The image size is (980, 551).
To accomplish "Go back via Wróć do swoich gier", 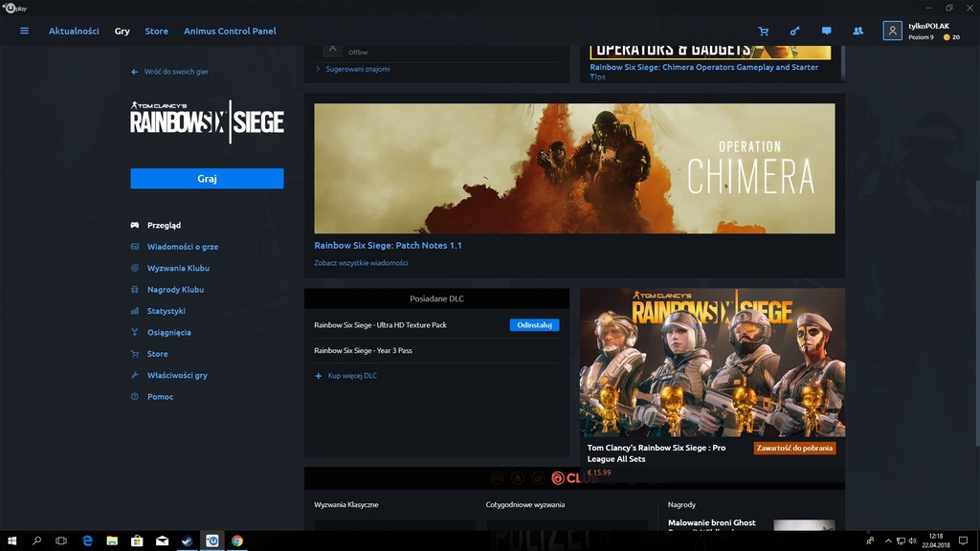I will (x=176, y=72).
